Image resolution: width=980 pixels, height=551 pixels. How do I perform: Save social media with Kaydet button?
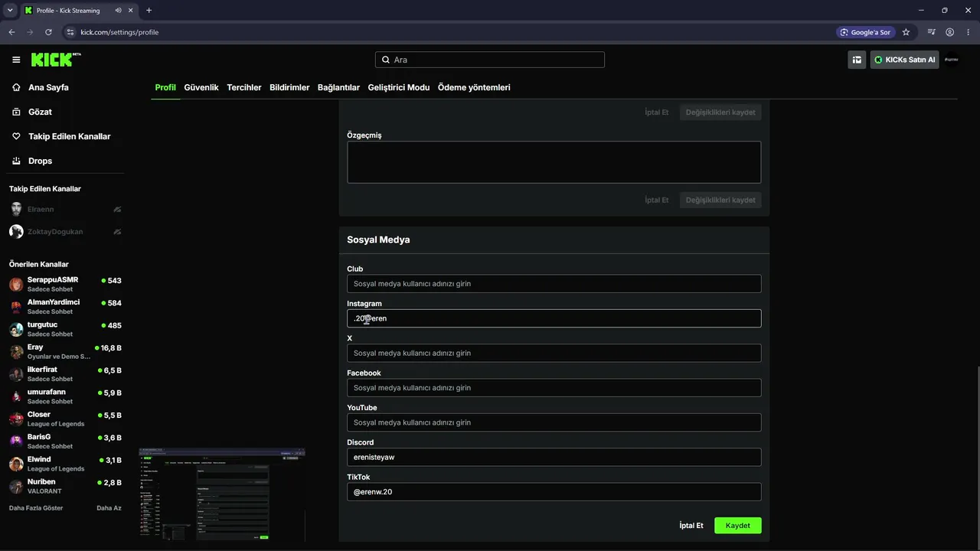tap(738, 526)
